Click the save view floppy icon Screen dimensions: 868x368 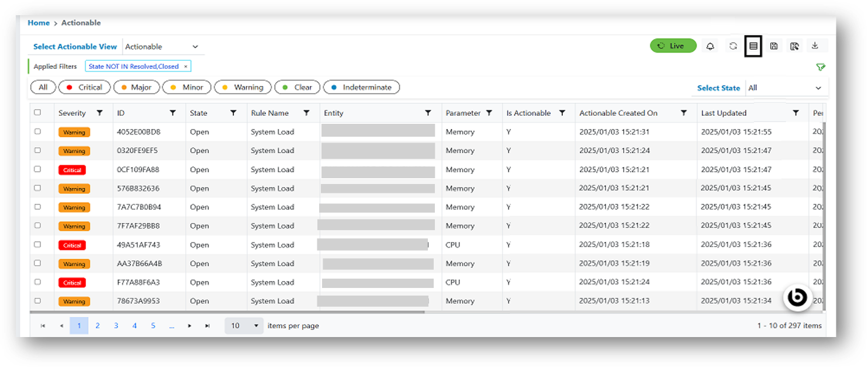click(774, 46)
